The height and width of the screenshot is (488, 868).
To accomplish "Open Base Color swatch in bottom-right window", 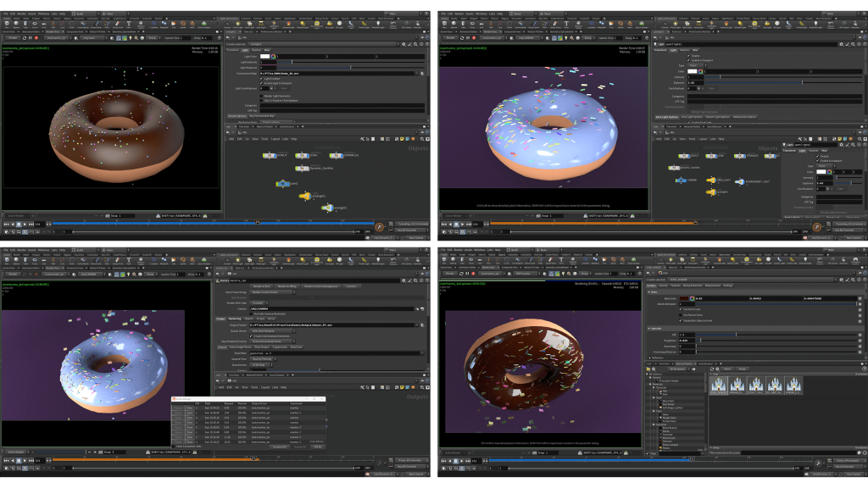I will (x=685, y=298).
